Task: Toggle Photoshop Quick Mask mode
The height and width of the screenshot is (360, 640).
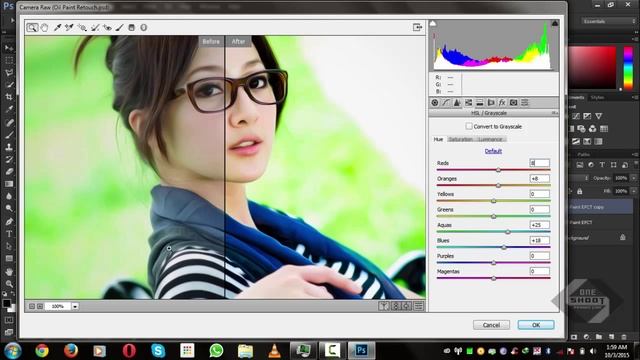Action: pyautogui.click(x=9, y=320)
